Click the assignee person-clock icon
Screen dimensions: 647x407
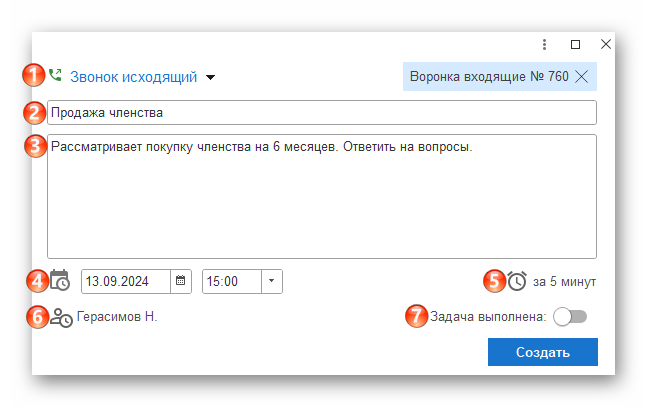pyautogui.click(x=61, y=317)
